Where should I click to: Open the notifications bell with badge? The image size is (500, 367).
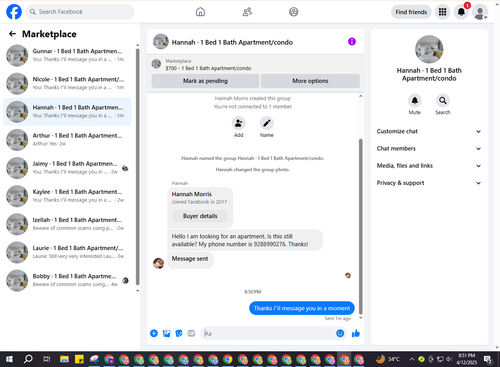(x=461, y=12)
